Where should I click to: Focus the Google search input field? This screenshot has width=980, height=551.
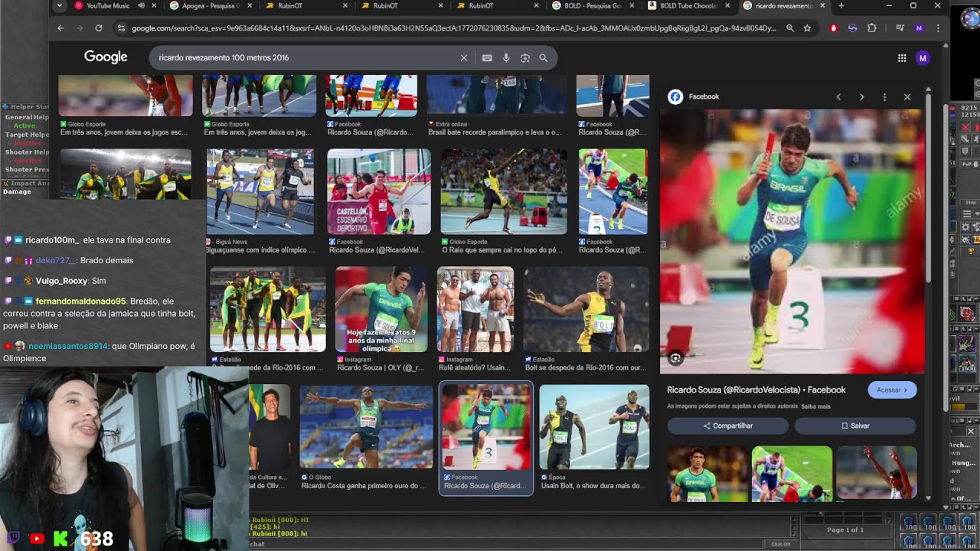[x=306, y=58]
